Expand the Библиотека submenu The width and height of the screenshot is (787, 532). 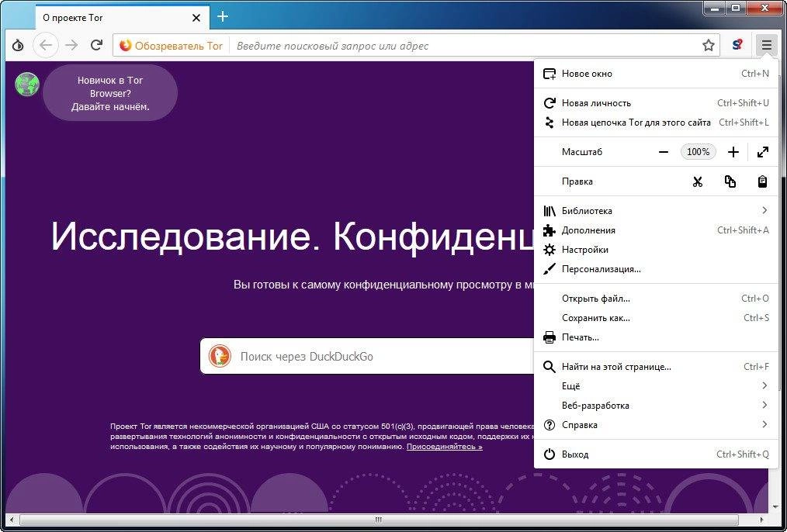coord(656,211)
